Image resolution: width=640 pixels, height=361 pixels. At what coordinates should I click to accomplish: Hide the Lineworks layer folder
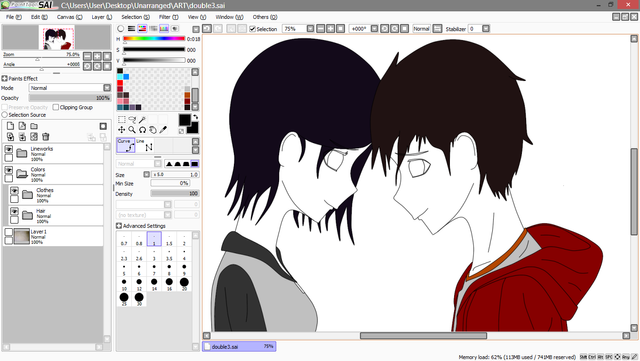pos(9,149)
